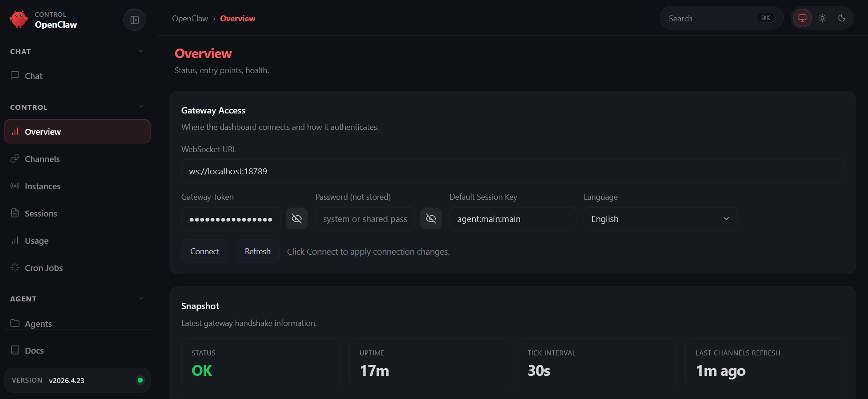Go to Channels page
The image size is (868, 399).
click(x=77, y=159)
